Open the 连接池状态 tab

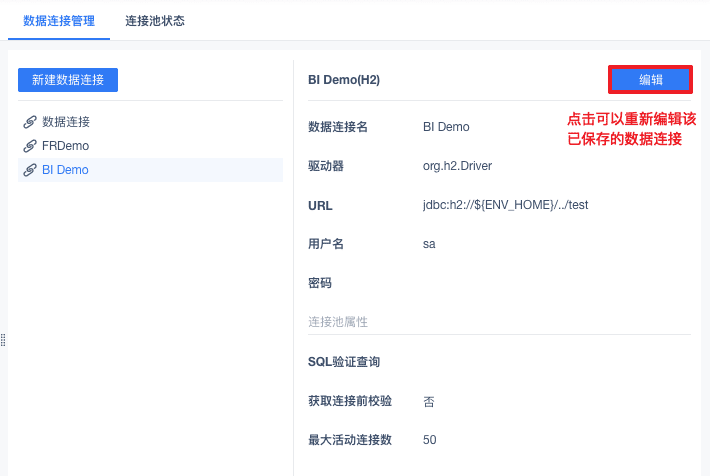[155, 20]
